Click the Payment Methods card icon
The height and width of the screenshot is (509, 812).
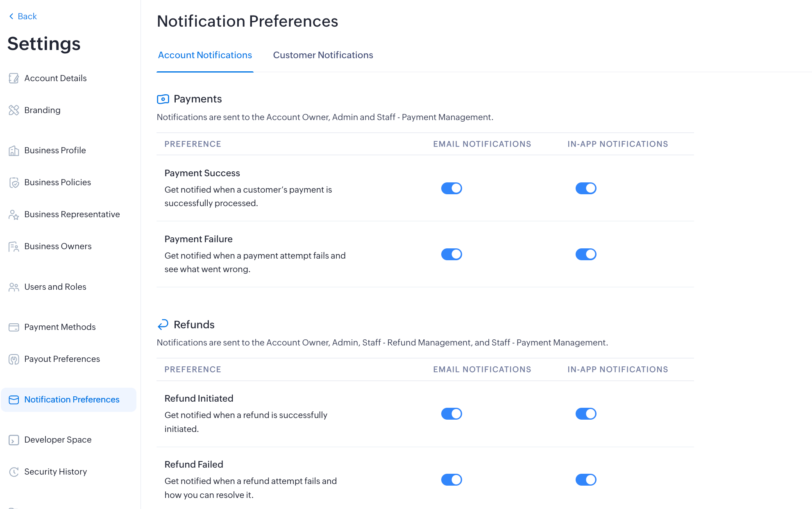[x=14, y=327]
